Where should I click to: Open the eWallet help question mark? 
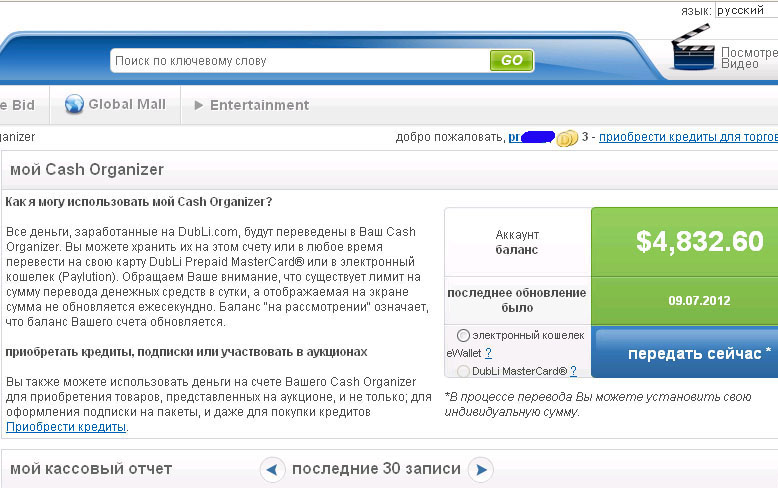(488, 353)
